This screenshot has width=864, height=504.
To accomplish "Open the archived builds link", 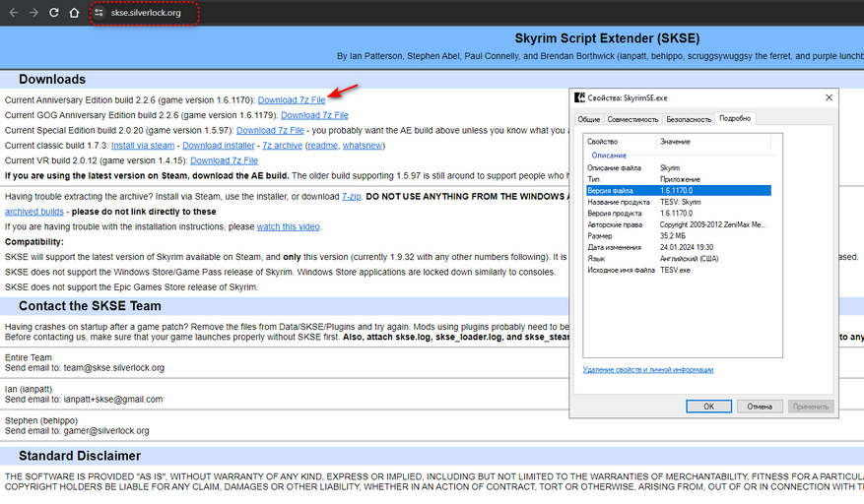I will (34, 212).
